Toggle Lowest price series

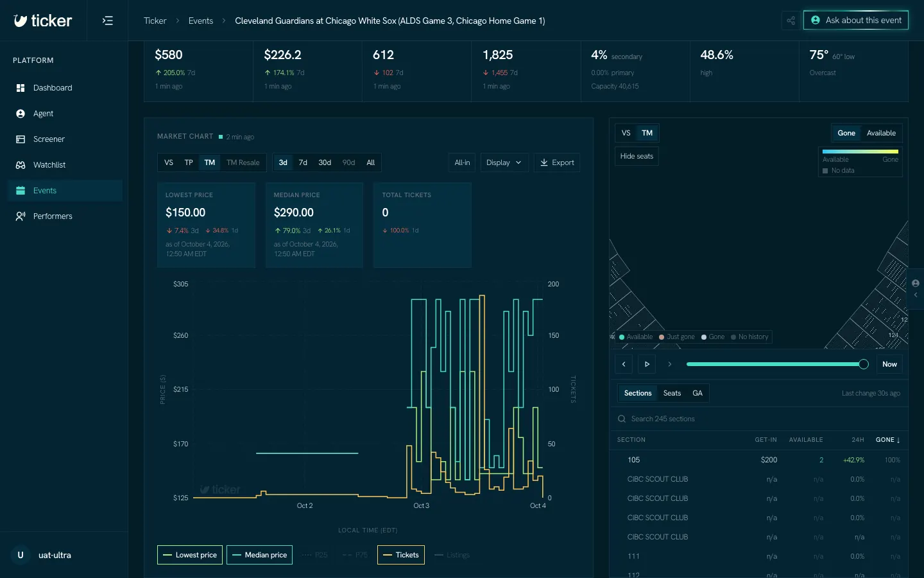190,555
